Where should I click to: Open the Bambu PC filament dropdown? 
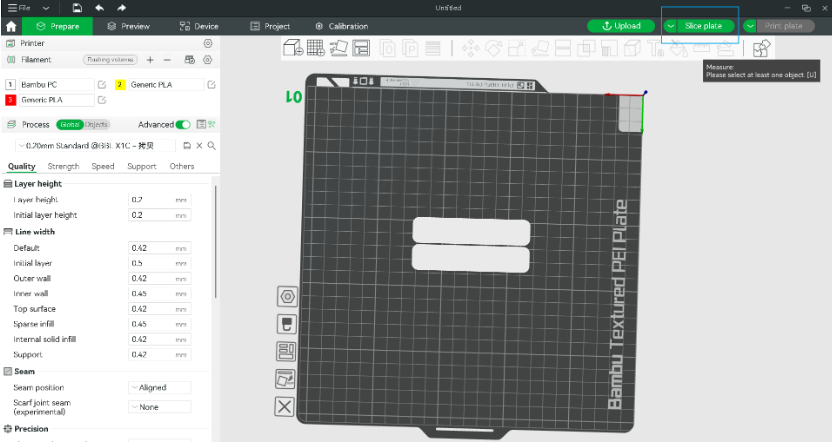click(56, 84)
